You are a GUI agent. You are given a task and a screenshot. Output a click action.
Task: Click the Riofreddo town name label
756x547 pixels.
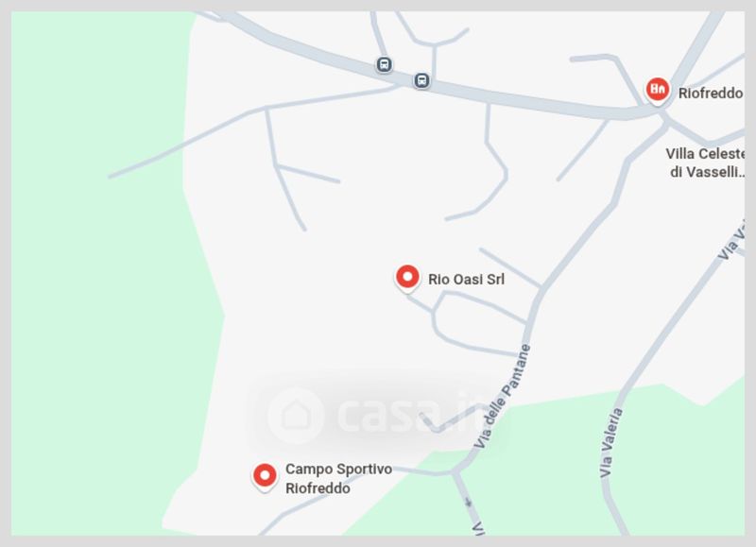click(711, 93)
